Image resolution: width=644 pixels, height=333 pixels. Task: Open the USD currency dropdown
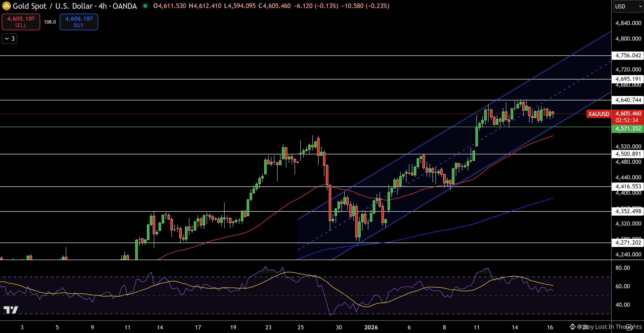(x=628, y=6)
